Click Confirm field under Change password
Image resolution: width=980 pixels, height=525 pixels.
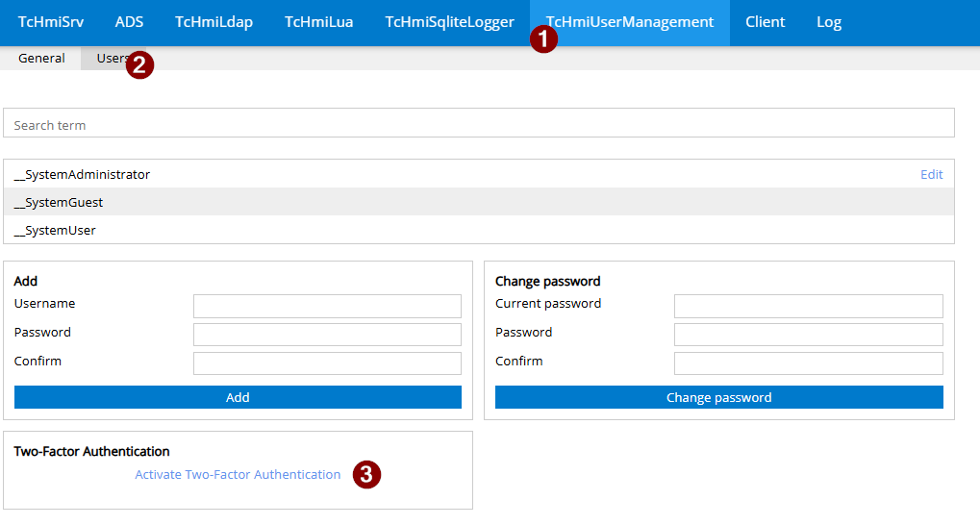(x=809, y=363)
